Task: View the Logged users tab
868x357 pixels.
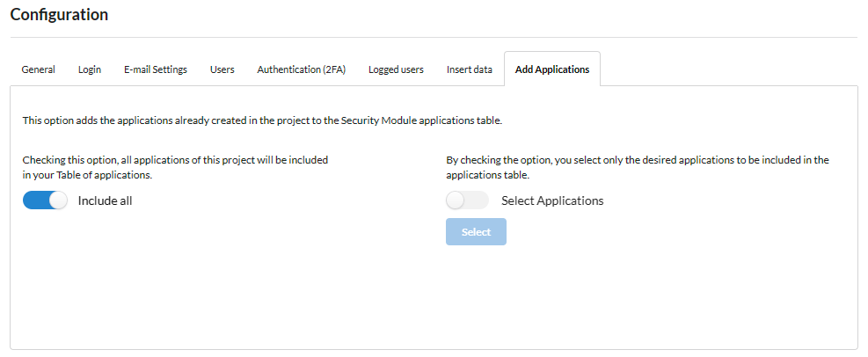Action: (x=396, y=69)
